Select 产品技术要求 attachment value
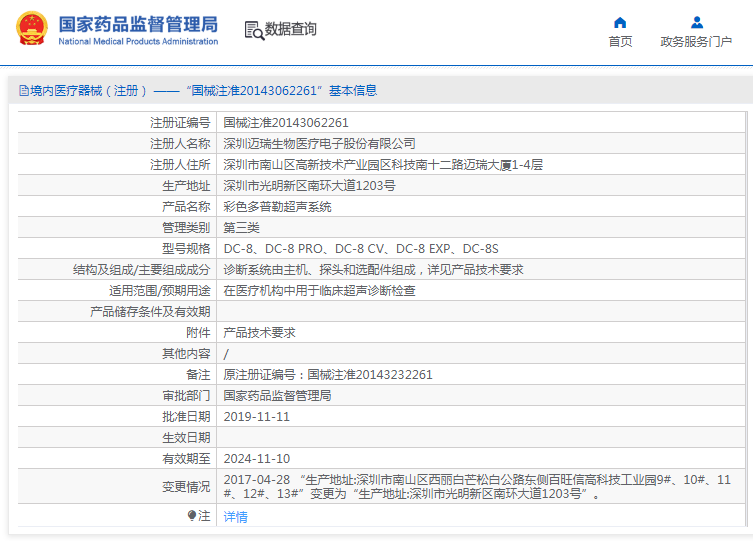The height and width of the screenshot is (541, 753). coord(259,333)
